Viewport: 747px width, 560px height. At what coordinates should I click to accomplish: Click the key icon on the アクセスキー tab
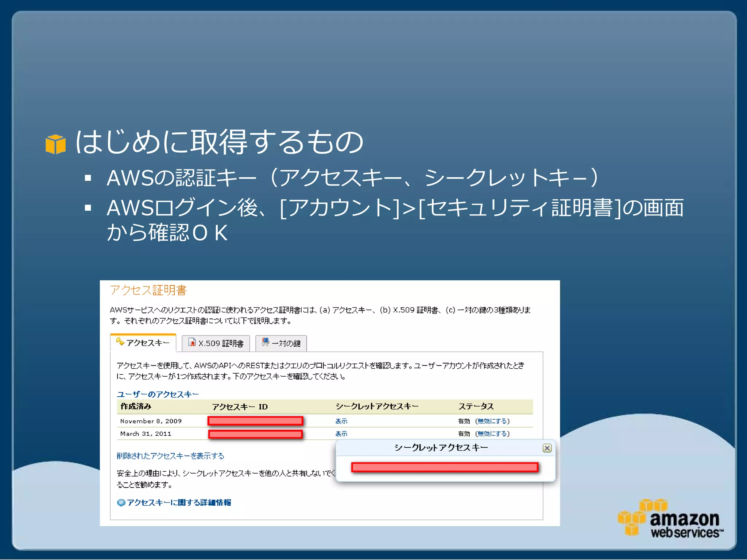(120, 342)
